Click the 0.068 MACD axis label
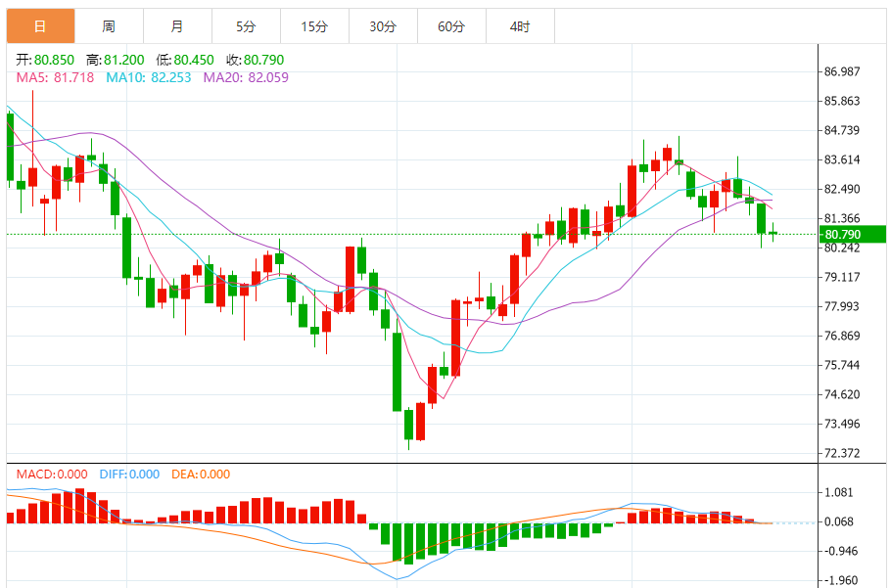 838,521
